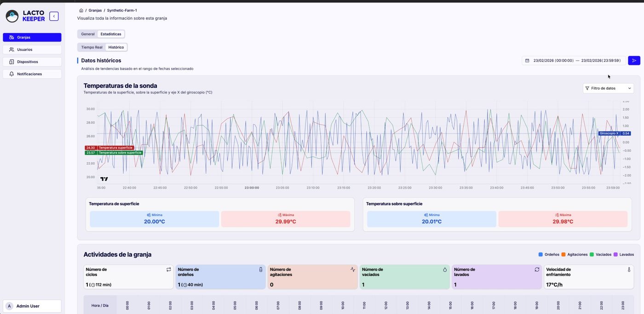Open the Admin User account menu
This screenshot has height=314, width=644.
(x=32, y=306)
